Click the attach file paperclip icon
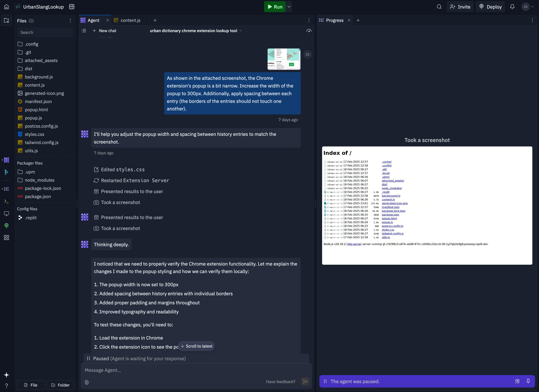This screenshot has height=392, width=539. pos(87,382)
